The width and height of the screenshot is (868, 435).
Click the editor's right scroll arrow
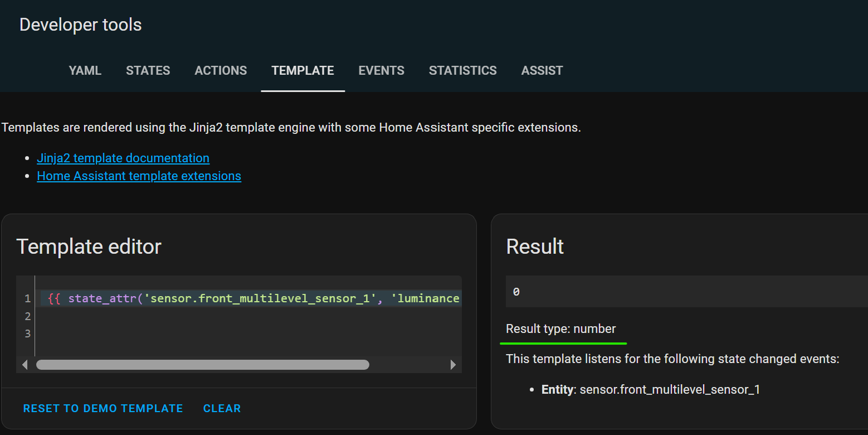pyautogui.click(x=453, y=365)
